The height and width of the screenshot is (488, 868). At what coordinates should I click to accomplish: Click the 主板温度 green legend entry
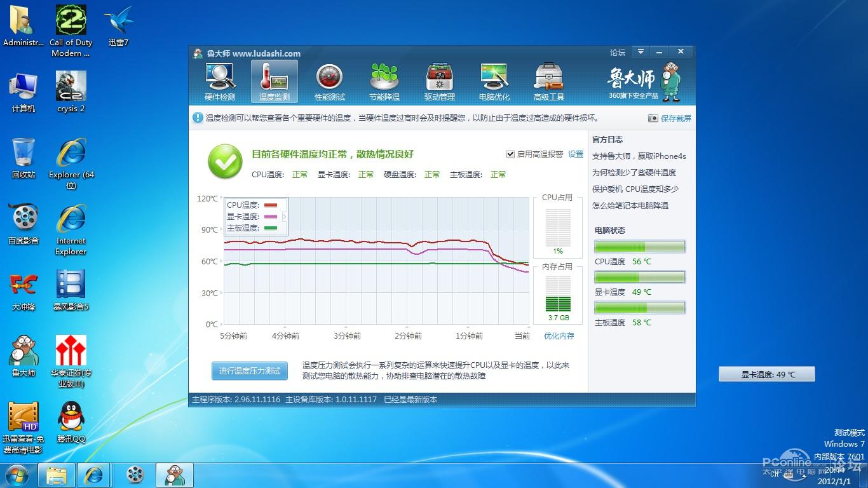[253, 228]
